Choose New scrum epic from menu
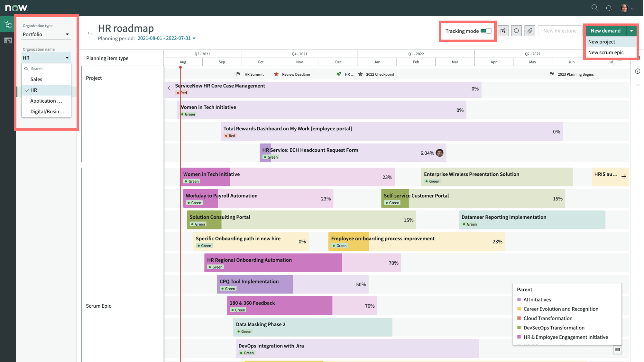The width and height of the screenshot is (644, 362). [x=611, y=52]
